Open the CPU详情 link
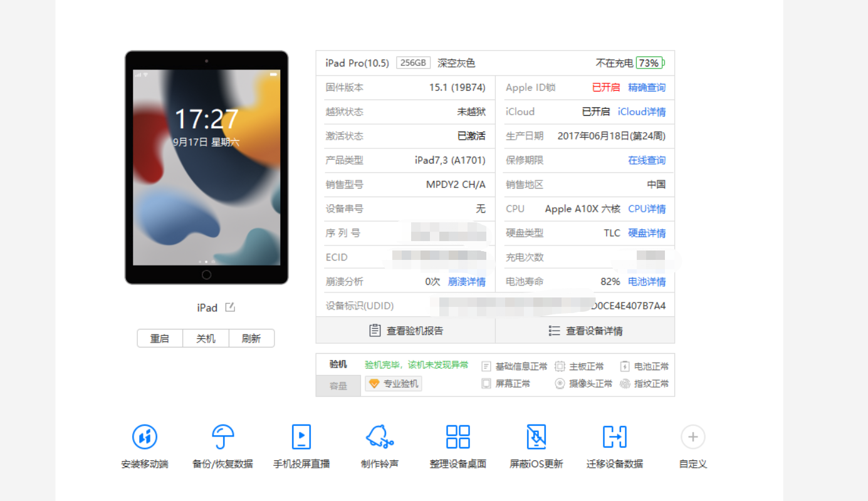The height and width of the screenshot is (501, 868). click(x=647, y=209)
